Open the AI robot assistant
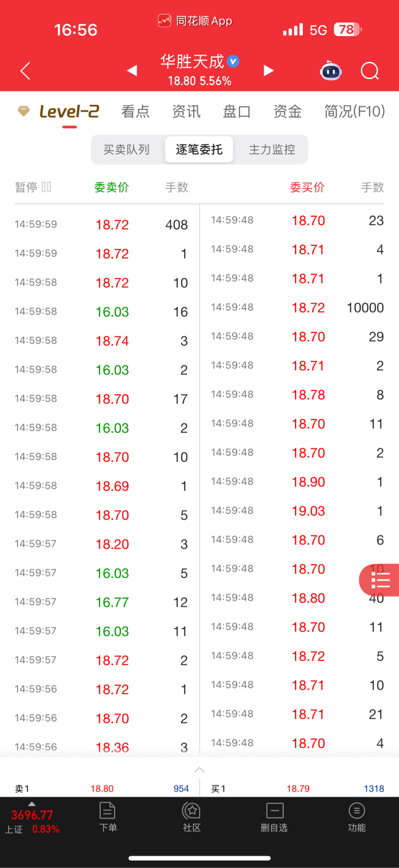The image size is (399, 868). 330,70
